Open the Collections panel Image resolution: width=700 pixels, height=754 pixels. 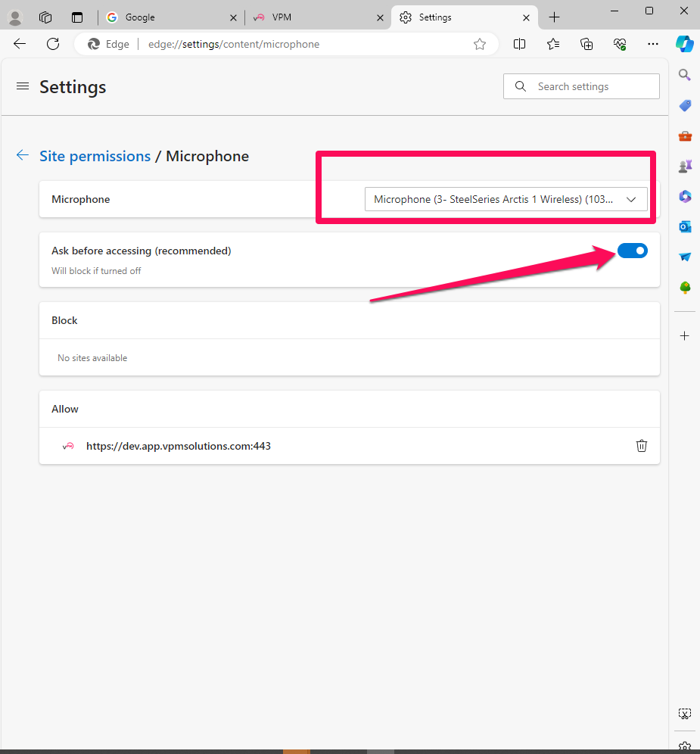pyautogui.click(x=586, y=44)
